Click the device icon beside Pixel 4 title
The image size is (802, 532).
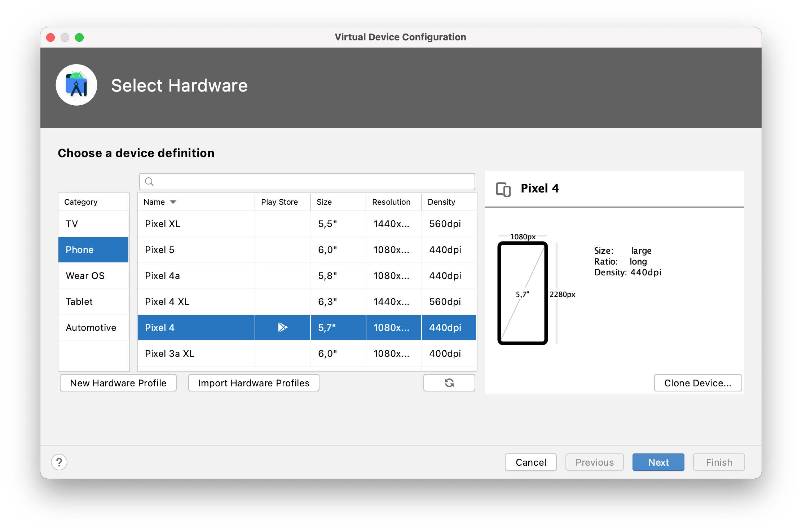point(503,189)
